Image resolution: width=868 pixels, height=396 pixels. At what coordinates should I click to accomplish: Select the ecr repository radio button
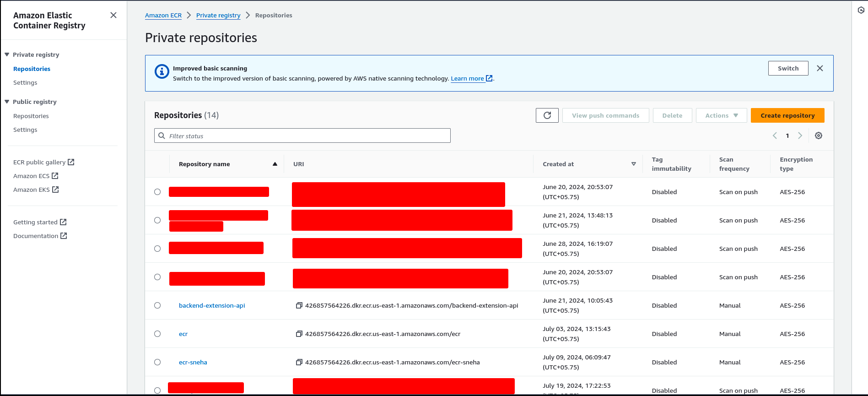(157, 334)
